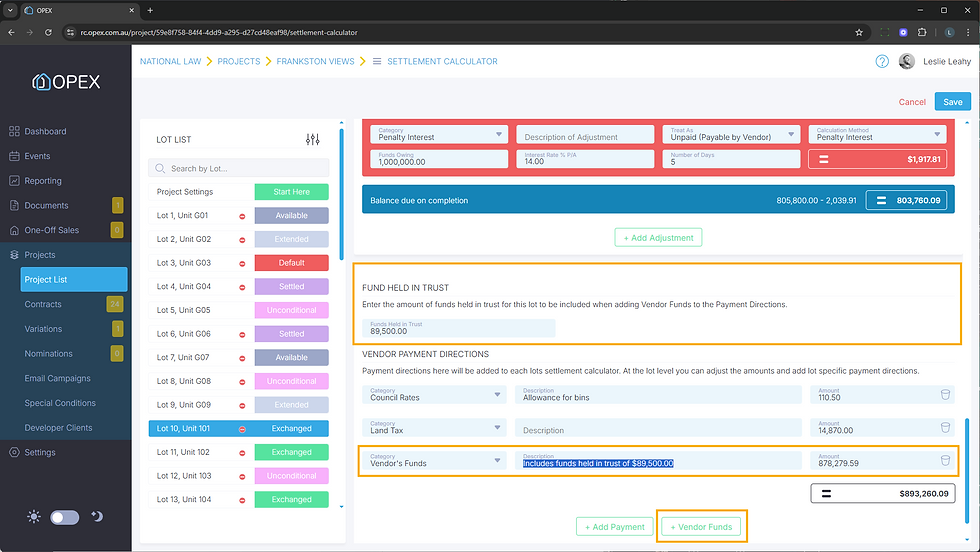This screenshot has width=980, height=552.
Task: Open Events in the sidebar
Action: click(37, 156)
